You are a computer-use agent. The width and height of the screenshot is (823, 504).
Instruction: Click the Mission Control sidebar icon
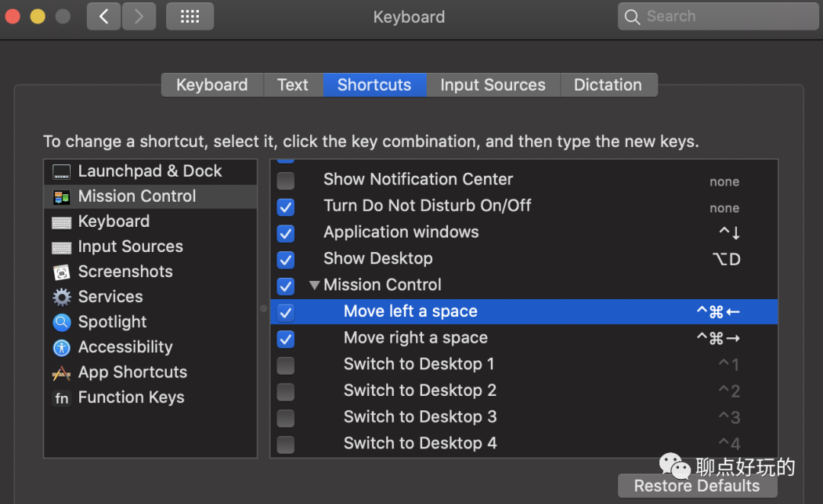click(x=62, y=196)
